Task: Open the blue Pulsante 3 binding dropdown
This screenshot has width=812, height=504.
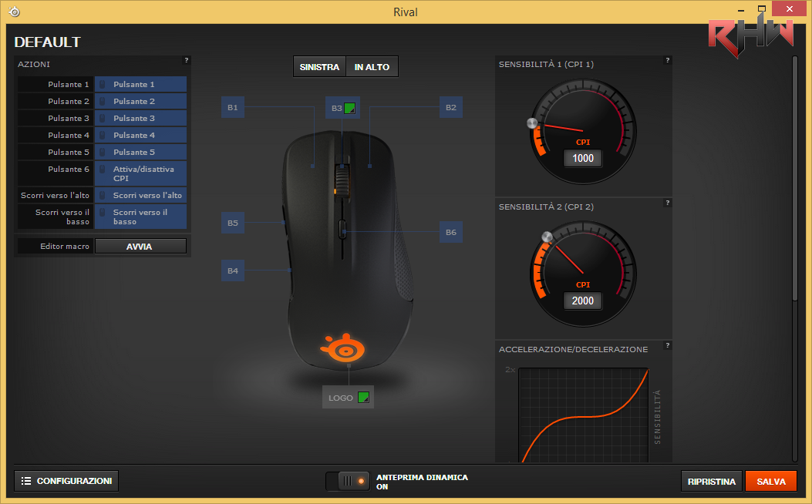Action: (x=140, y=119)
